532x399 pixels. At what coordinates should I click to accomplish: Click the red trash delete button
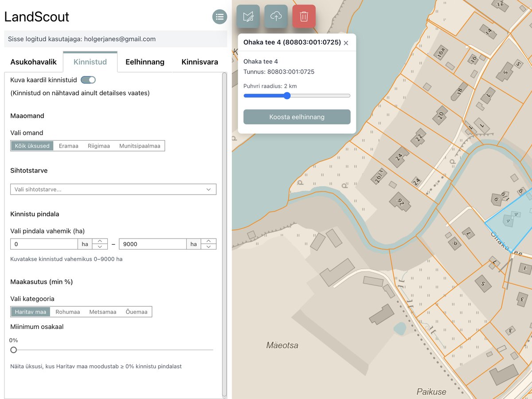click(304, 16)
